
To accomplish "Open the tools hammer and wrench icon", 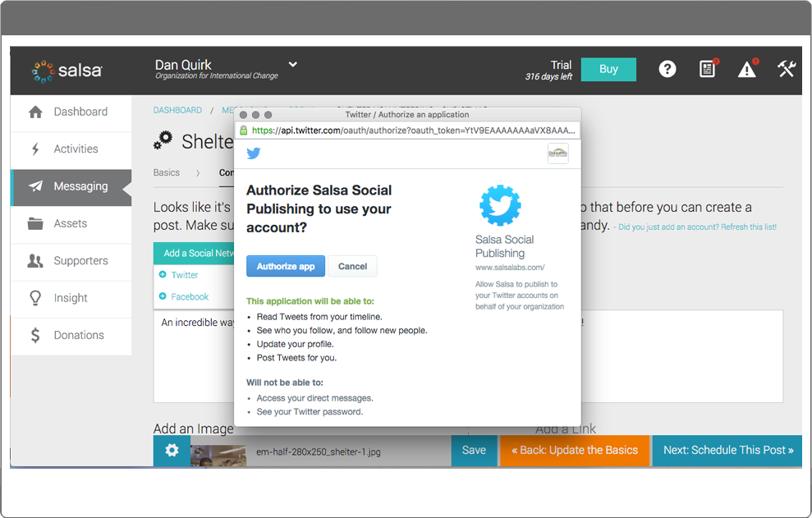I will [x=786, y=68].
